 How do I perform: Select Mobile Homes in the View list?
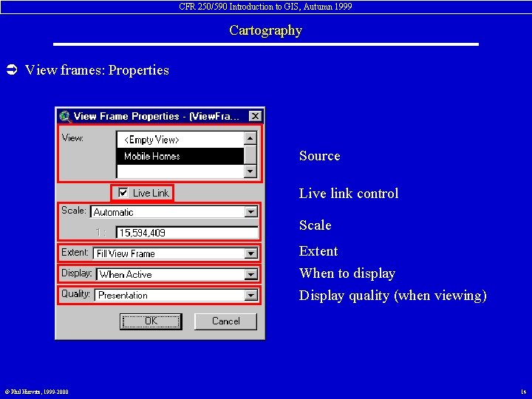[x=180, y=156]
